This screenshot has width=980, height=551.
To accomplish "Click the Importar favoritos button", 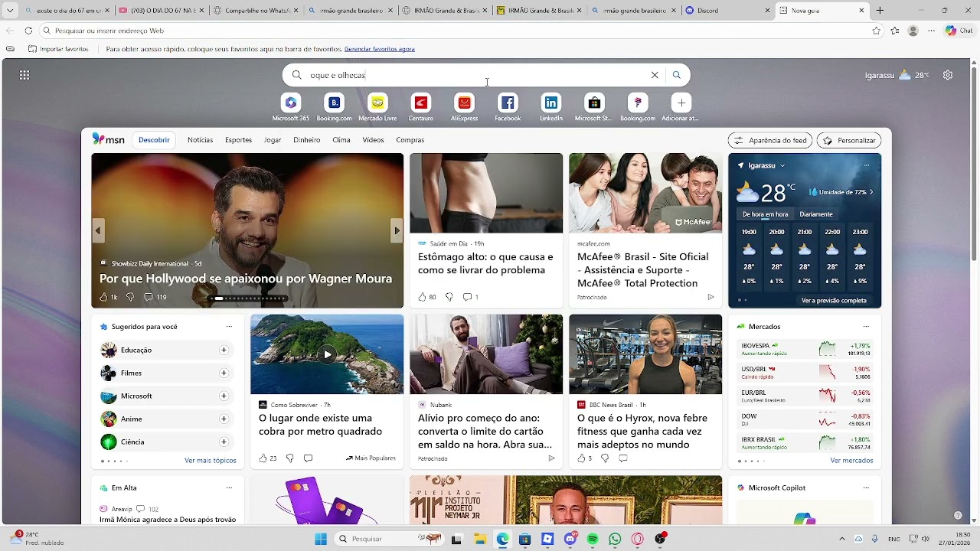I will pyautogui.click(x=58, y=49).
